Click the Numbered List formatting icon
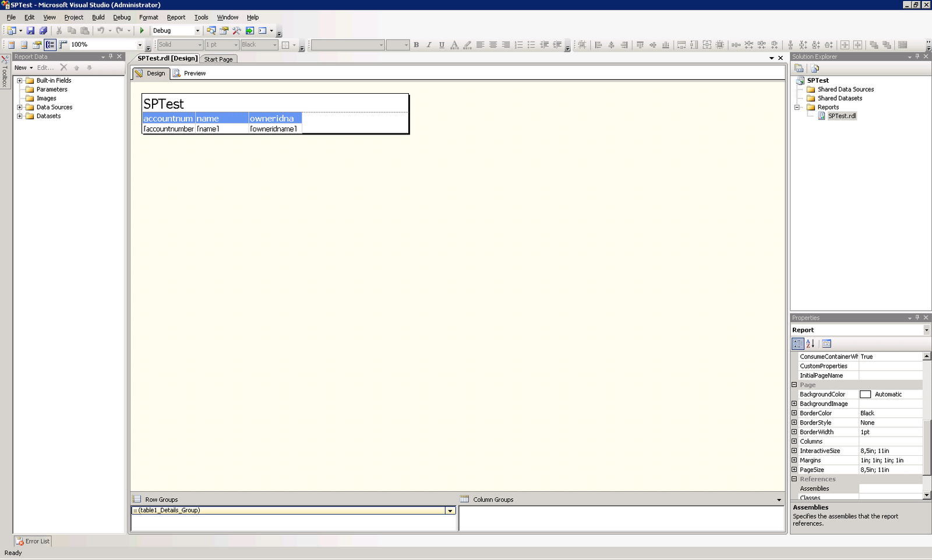 518,45
